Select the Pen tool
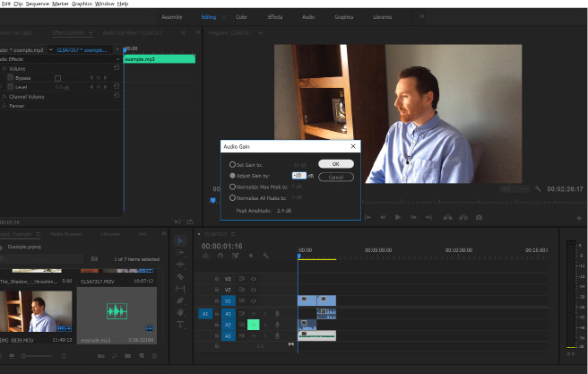Viewport: 588px width, 374px height. 180,300
